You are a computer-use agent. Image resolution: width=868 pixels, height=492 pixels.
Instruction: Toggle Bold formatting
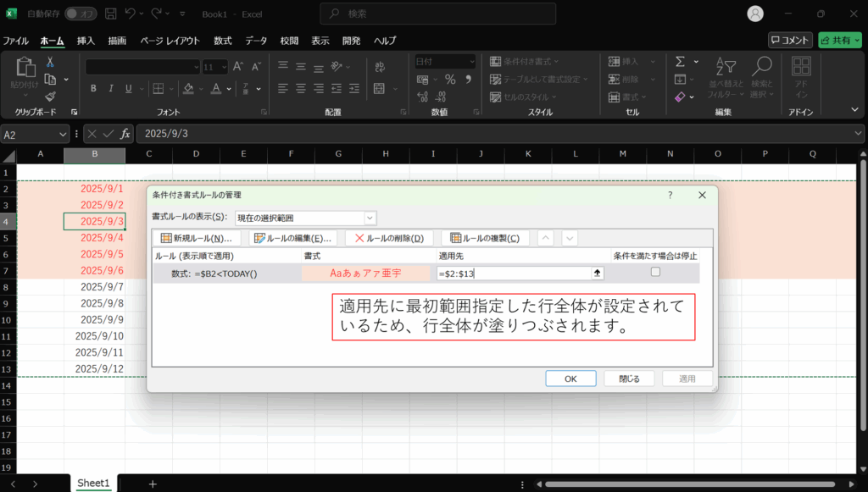click(x=93, y=88)
